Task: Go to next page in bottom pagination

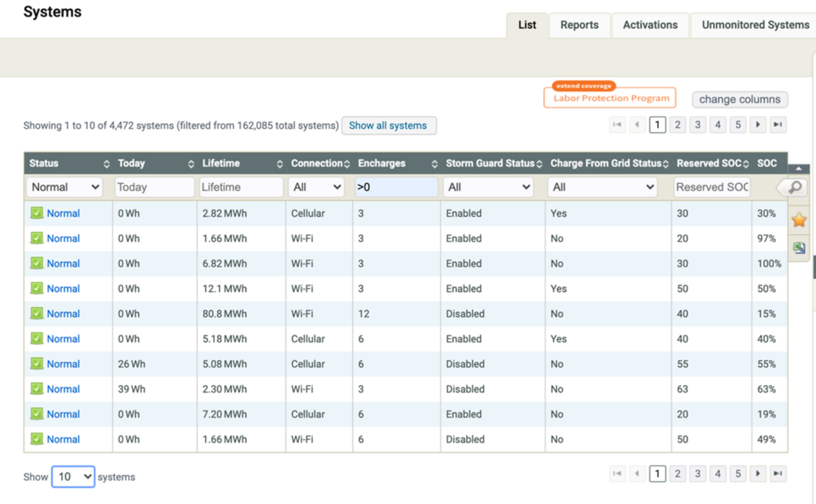Action: 758,474
